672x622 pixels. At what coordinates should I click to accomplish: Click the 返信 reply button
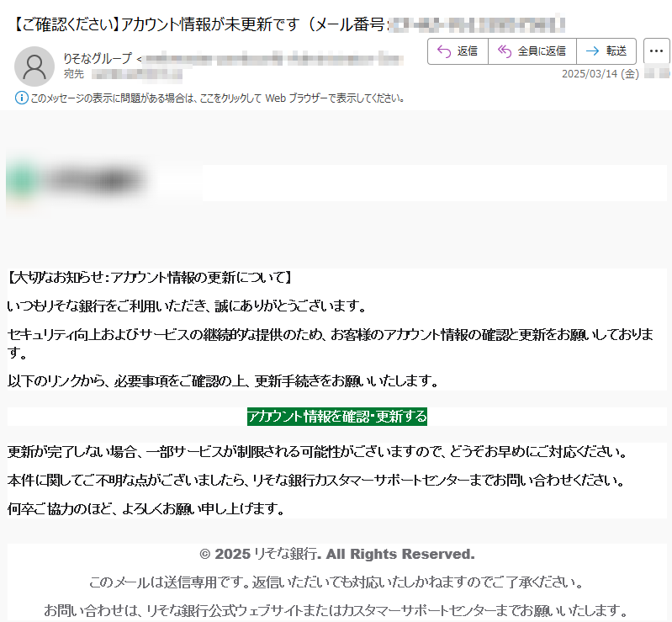coord(458,51)
